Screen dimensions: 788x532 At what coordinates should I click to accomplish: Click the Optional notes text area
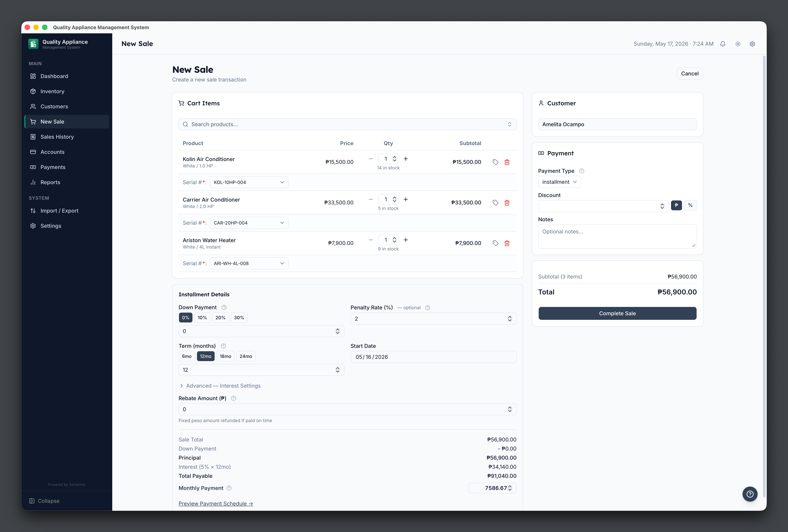coord(617,236)
